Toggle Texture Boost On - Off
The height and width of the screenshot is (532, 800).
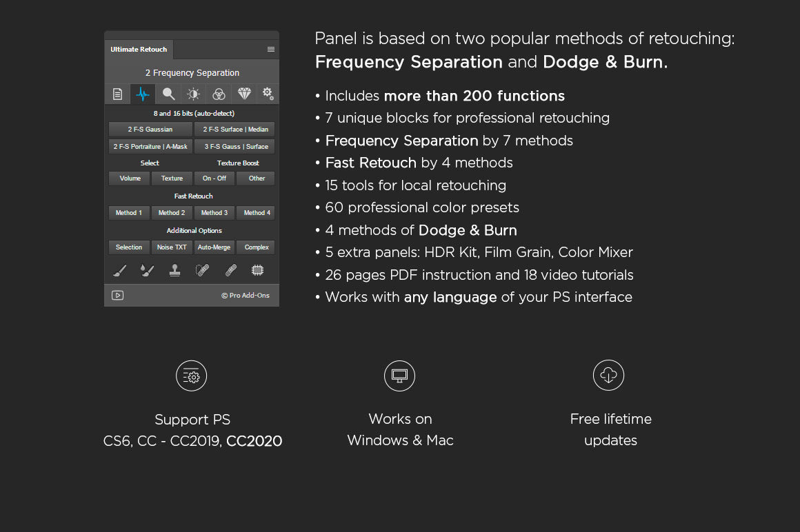tap(214, 178)
